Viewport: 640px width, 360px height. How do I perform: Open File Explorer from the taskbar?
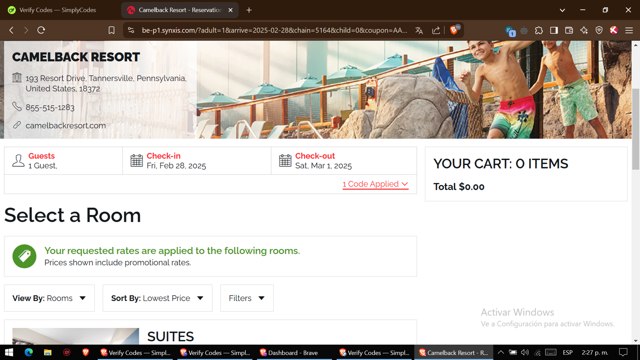point(48,353)
